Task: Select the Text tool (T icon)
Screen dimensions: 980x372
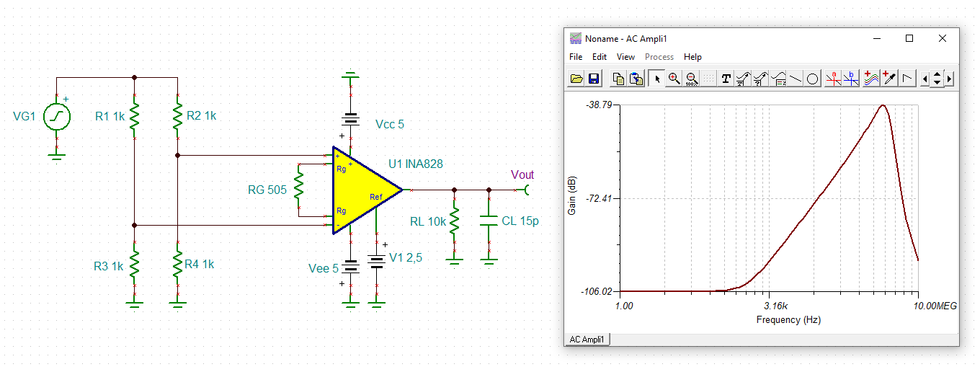Action: (x=726, y=79)
